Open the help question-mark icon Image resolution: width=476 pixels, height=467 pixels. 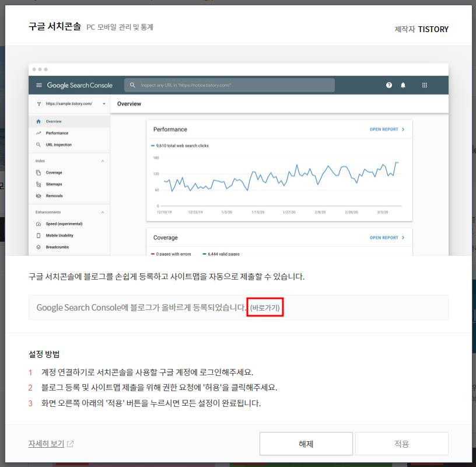[388, 85]
